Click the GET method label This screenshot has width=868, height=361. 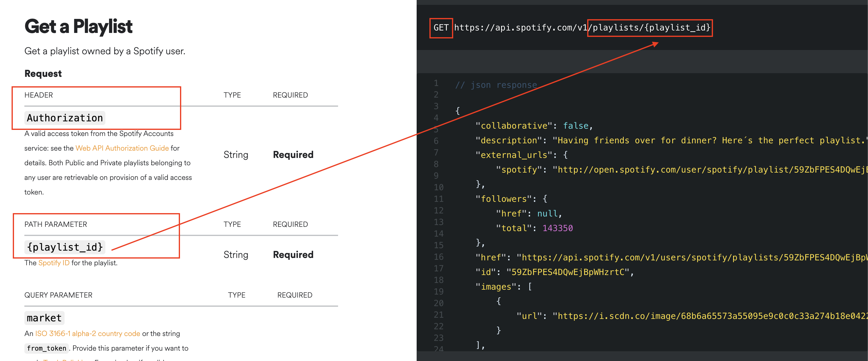tap(441, 28)
